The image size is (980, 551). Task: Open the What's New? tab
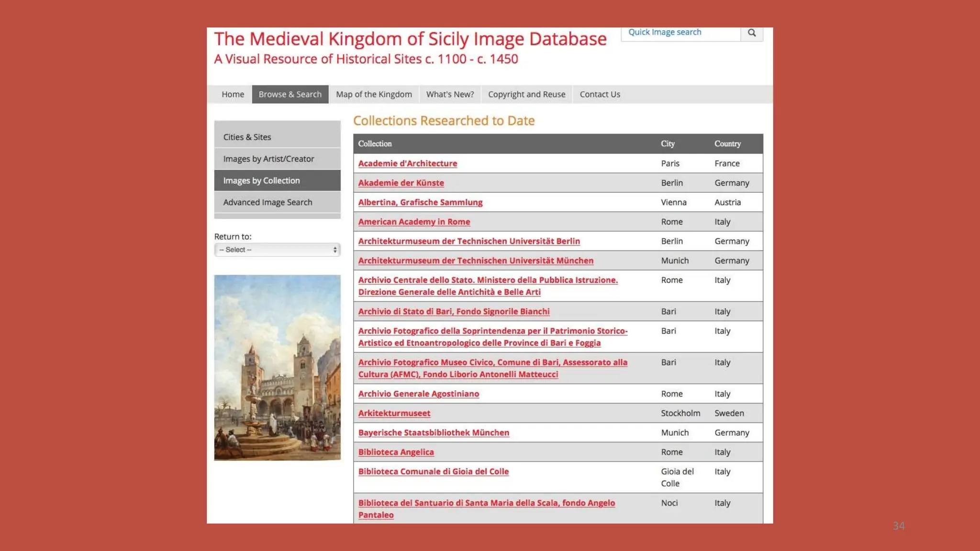(450, 94)
